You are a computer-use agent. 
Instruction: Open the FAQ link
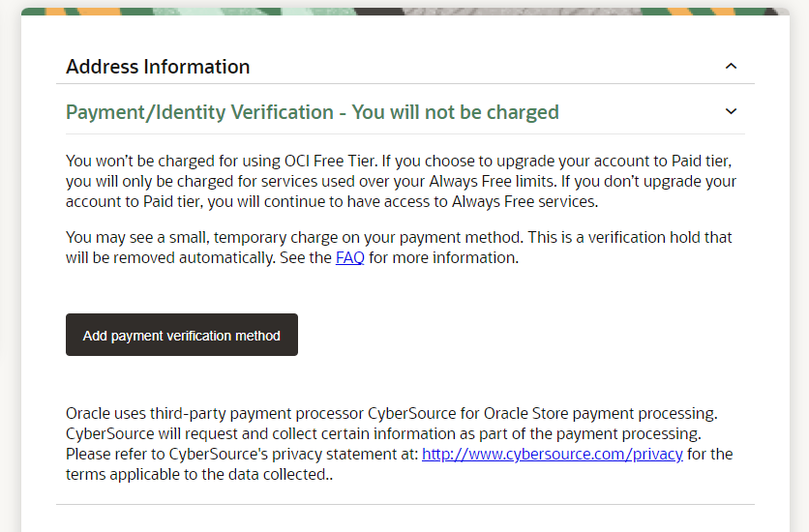349,258
